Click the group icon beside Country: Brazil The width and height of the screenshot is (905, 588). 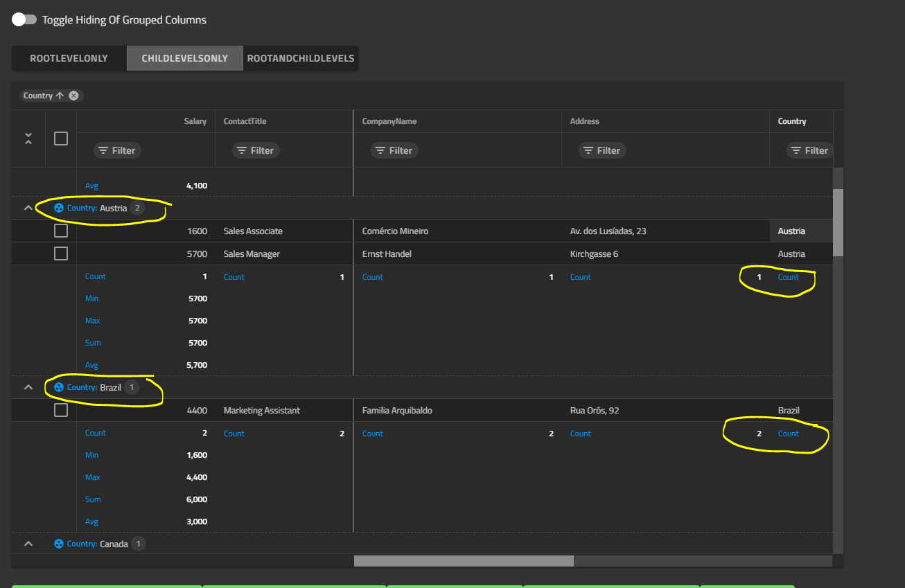(x=58, y=386)
